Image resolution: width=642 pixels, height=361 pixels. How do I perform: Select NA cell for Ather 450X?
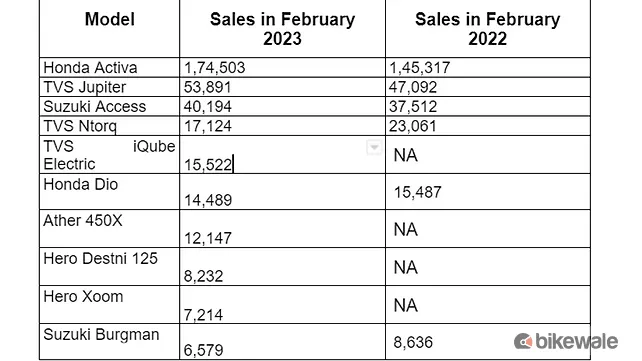(488, 228)
